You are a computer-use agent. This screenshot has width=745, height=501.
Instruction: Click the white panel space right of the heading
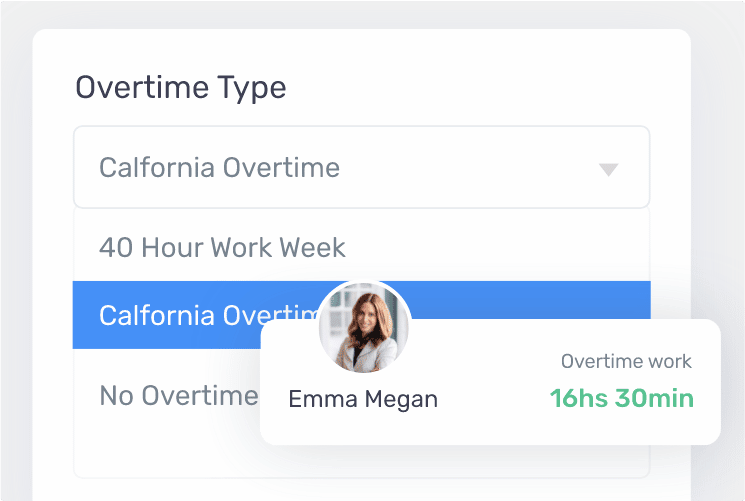coord(475,87)
